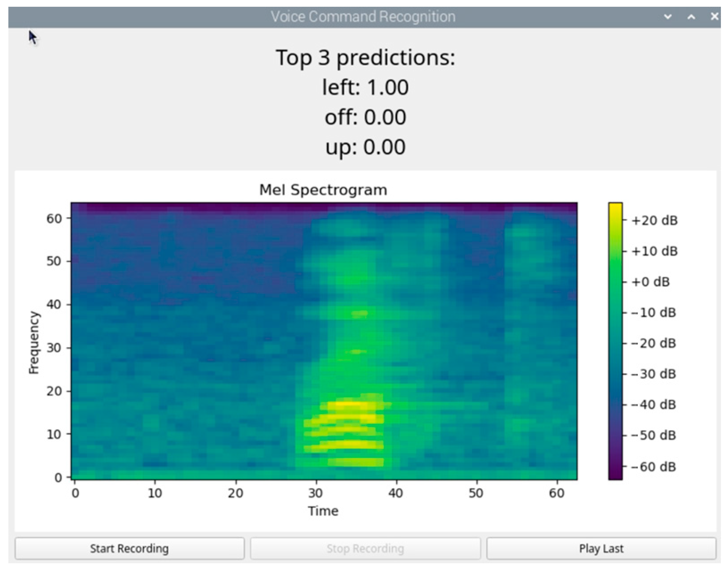Select the off: 0.00 prediction text
The height and width of the screenshot is (570, 728).
(365, 117)
